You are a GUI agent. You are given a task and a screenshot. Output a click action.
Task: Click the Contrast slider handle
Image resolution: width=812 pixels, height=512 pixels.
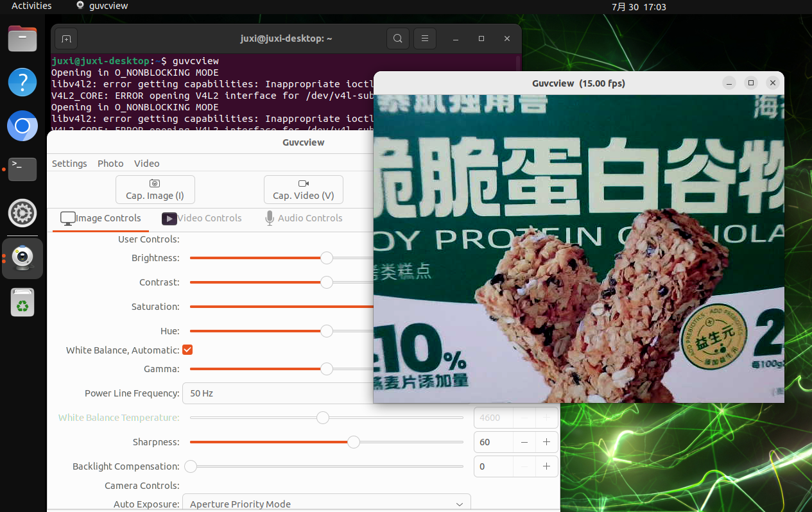(327, 282)
